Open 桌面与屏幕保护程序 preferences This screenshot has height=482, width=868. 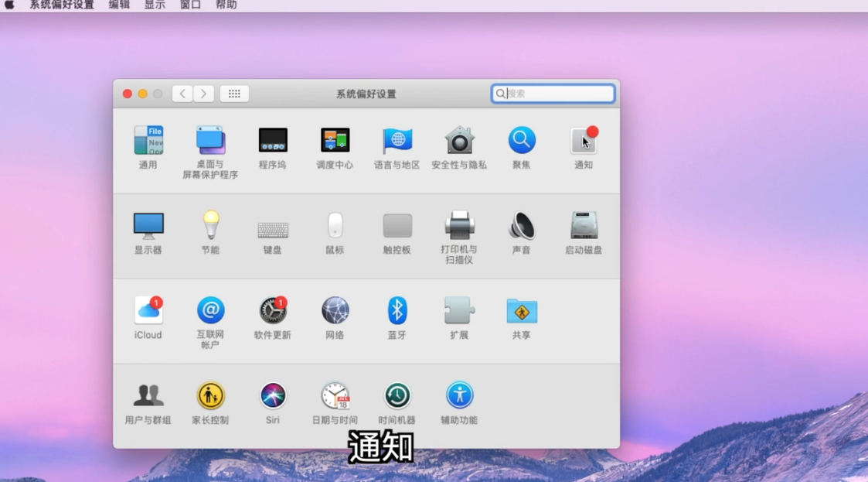[210, 141]
